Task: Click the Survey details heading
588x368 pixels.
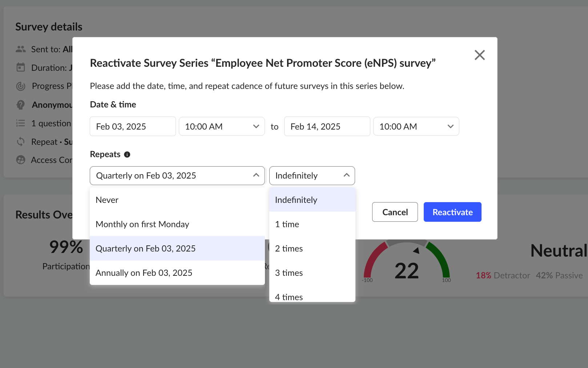Action: pyautogui.click(x=49, y=27)
